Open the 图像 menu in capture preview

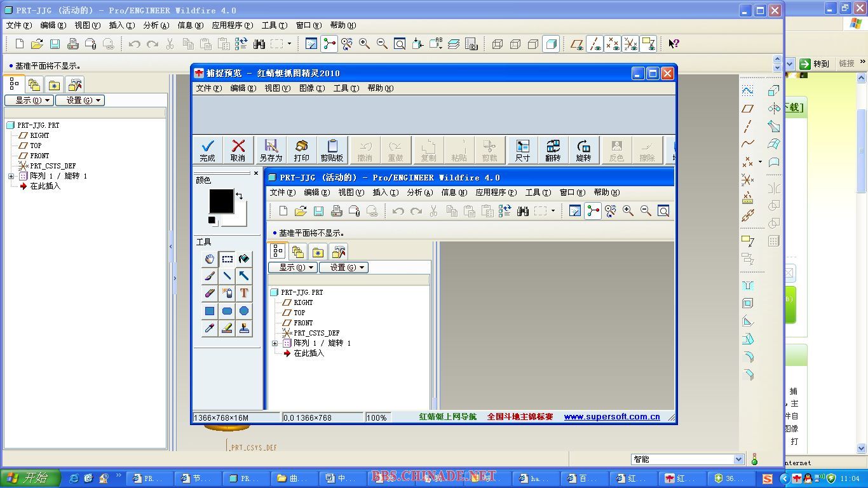(x=311, y=88)
